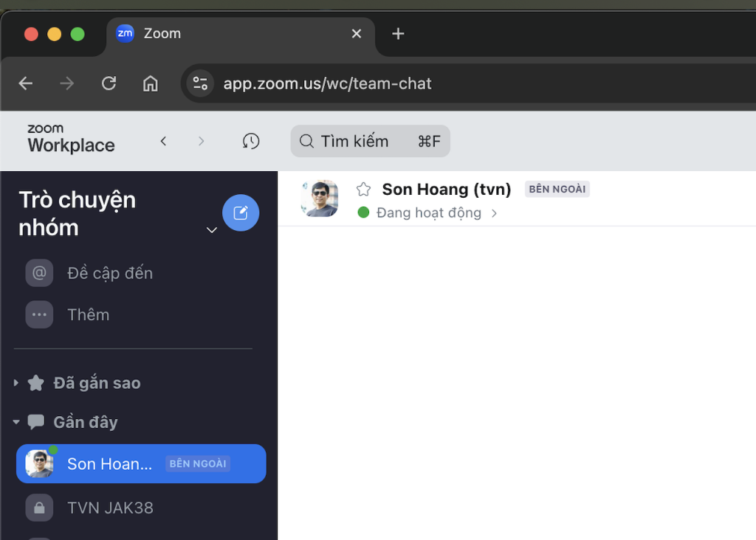Screen dimensions: 756x540
Task: Open Son Hoang's profile picture in header
Action: [x=319, y=198]
